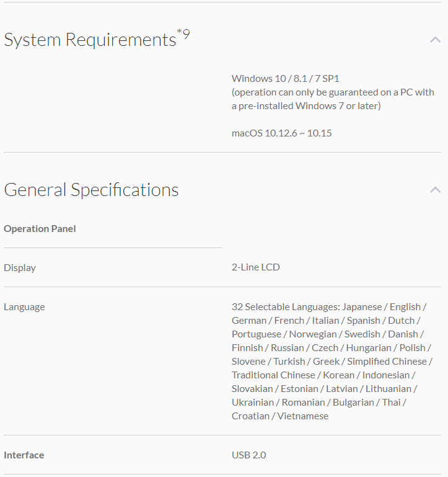The image size is (448, 477).
Task: Click the Display row label
Action: [x=20, y=268]
